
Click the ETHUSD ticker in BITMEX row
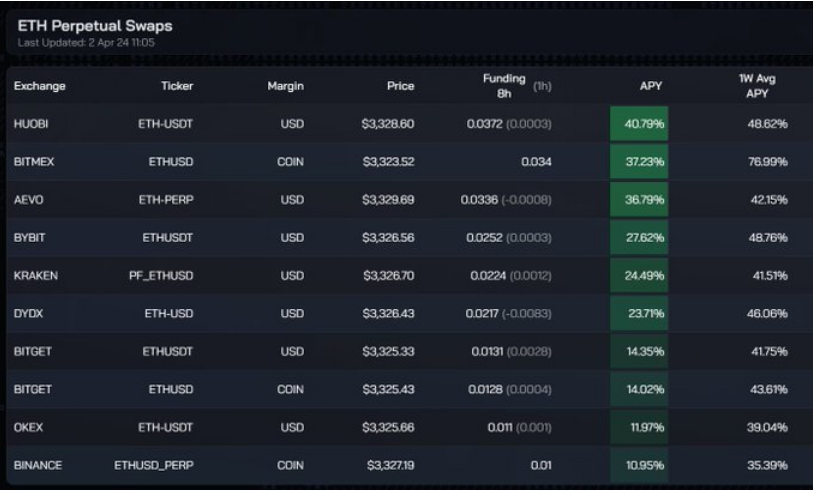tap(171, 162)
